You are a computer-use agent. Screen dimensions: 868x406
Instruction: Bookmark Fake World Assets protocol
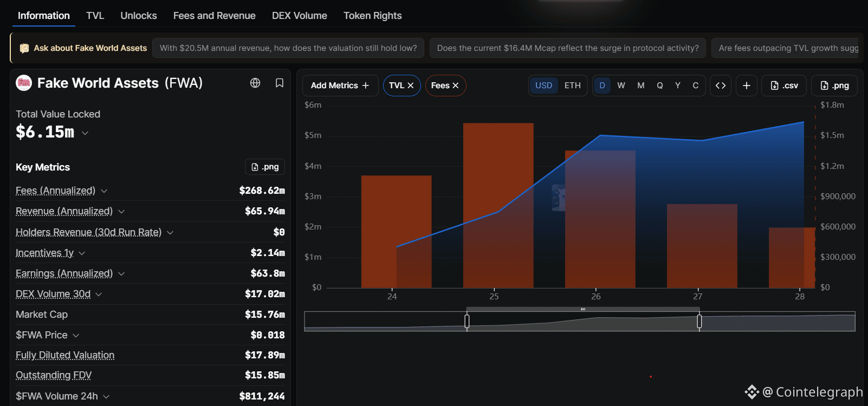280,83
